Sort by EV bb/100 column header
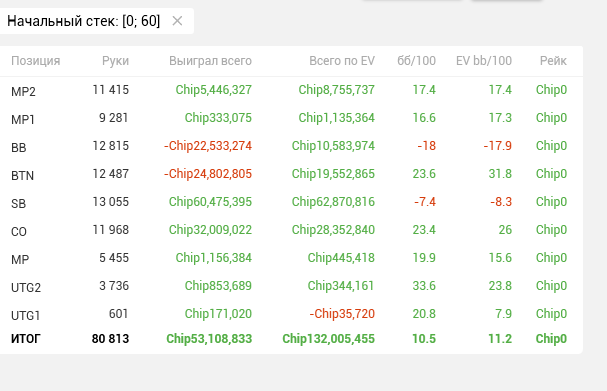The height and width of the screenshot is (391, 607). click(x=484, y=61)
